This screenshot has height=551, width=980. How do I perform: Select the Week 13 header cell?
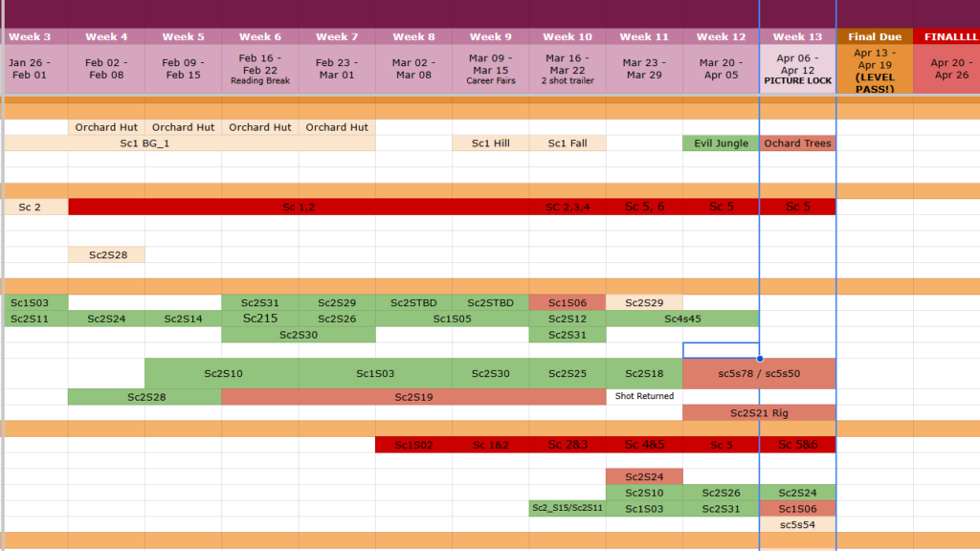pos(797,37)
